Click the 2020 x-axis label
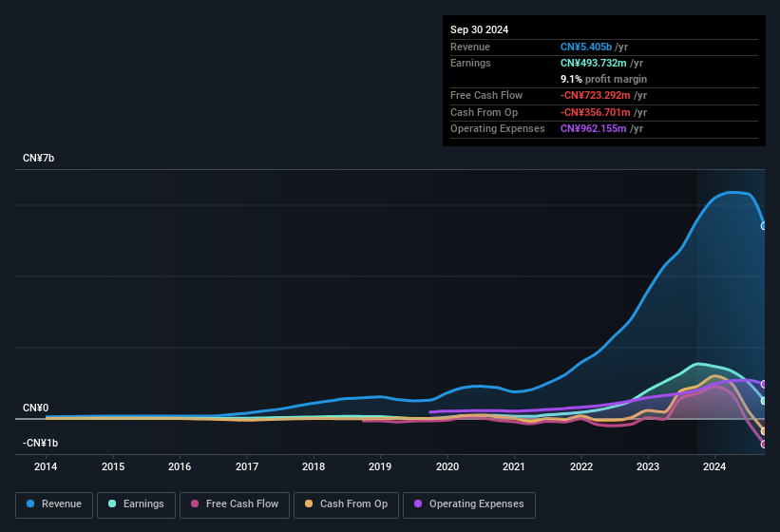This screenshot has width=780, height=532. click(x=447, y=466)
